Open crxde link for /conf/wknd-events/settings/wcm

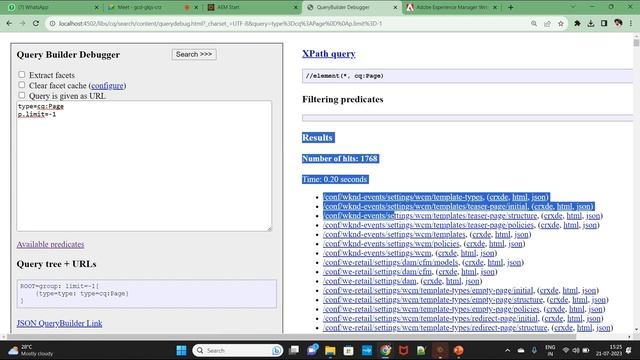(447, 253)
